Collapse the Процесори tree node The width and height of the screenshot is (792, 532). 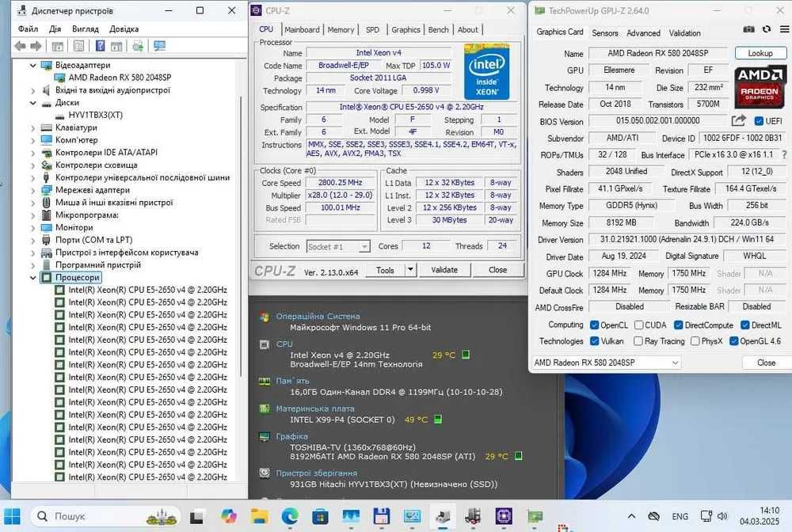click(x=32, y=278)
